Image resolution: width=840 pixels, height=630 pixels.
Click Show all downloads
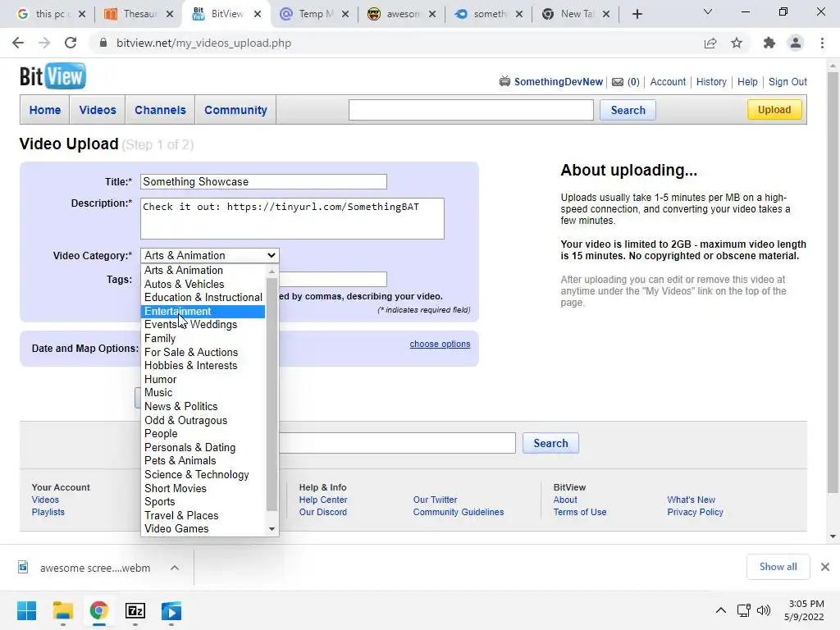[x=778, y=567]
